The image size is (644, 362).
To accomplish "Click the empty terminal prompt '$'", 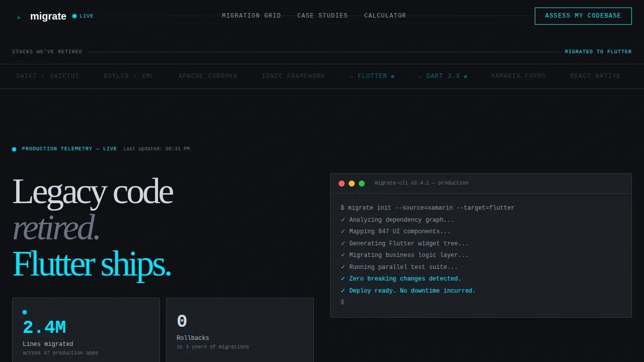I will (343, 303).
